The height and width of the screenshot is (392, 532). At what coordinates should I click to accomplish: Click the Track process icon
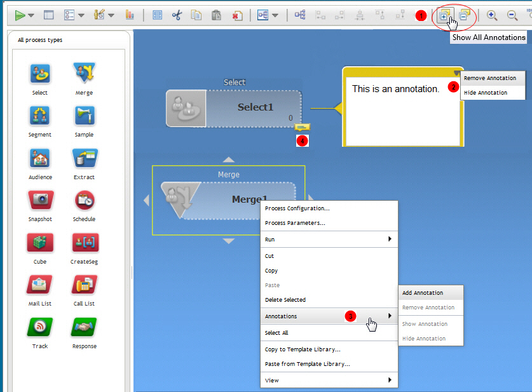coord(40,327)
